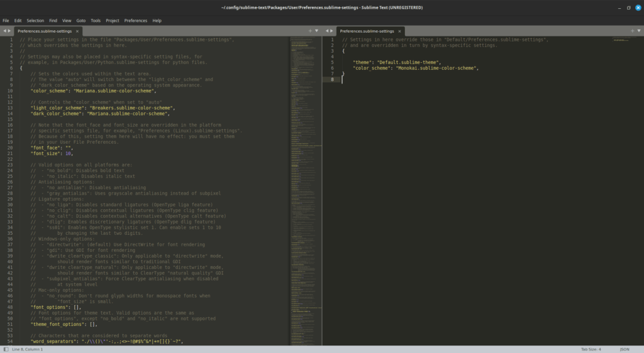This screenshot has height=353, width=644.
Task: Click "color_scheme": "Mariana.sublime-color-scheme" line
Action: pos(93,91)
